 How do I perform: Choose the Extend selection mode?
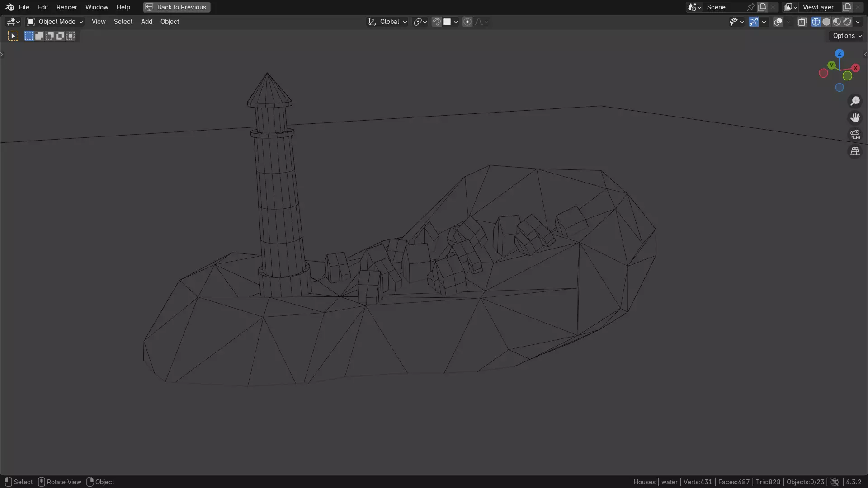click(39, 36)
